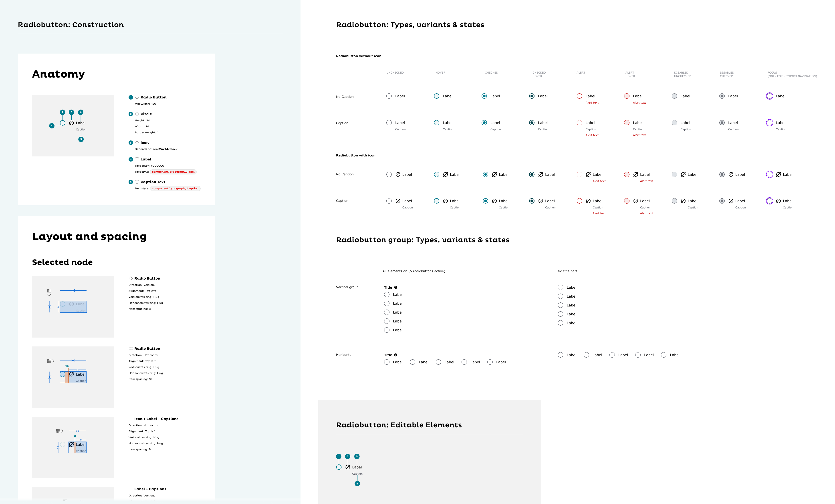
Task: Click the block icon in with-icon No Caption Checked cell
Action: click(494, 175)
